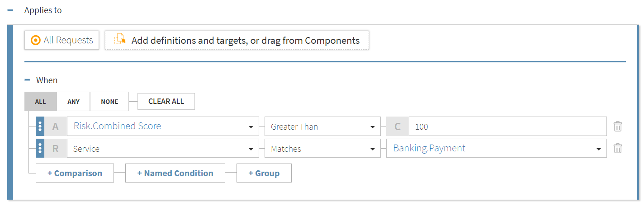Click the C constant badge beside 100
This screenshot has width=644, height=206.
coord(398,126)
